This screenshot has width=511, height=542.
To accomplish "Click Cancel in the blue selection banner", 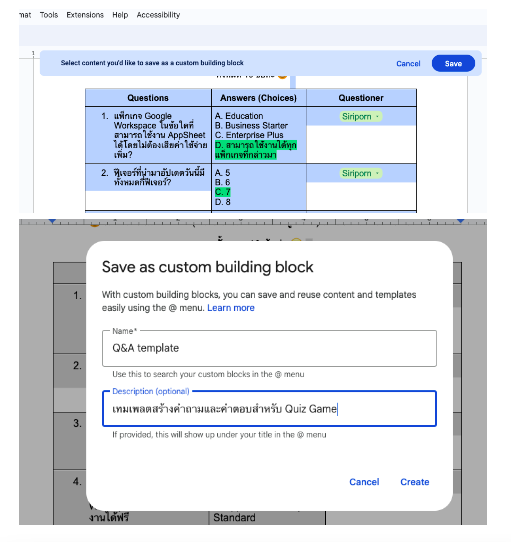I will [408, 64].
